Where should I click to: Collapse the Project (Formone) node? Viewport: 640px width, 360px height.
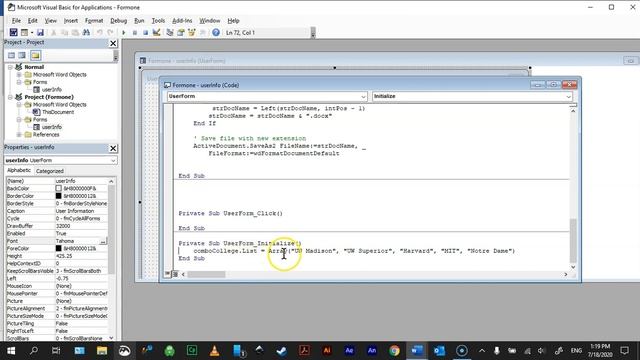click(x=10, y=97)
